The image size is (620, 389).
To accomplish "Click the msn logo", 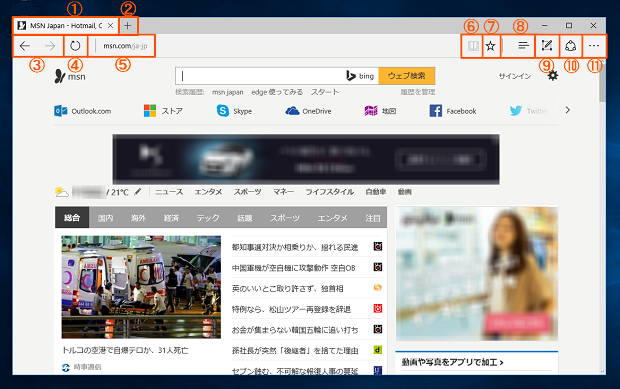I will pos(70,76).
